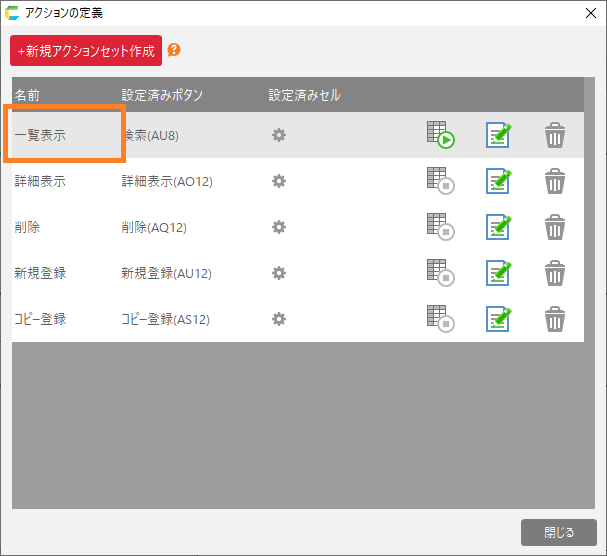Click the 設定済みボタン column header

(x=163, y=95)
